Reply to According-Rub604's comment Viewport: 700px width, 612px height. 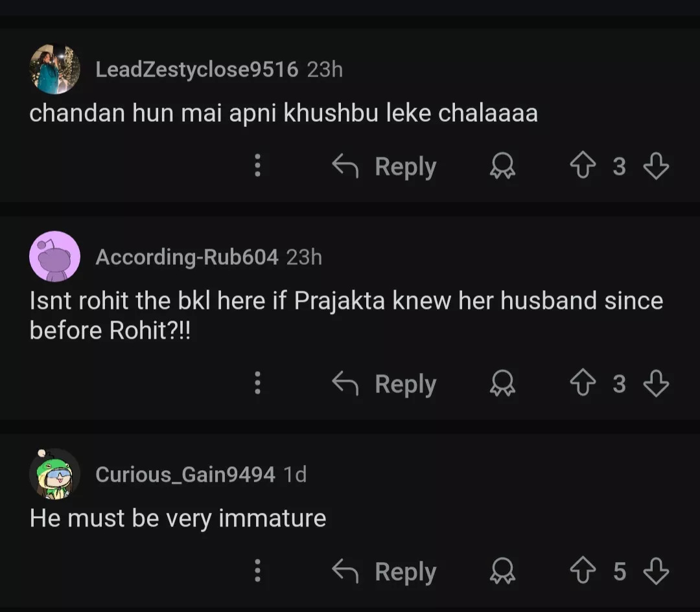coord(384,384)
